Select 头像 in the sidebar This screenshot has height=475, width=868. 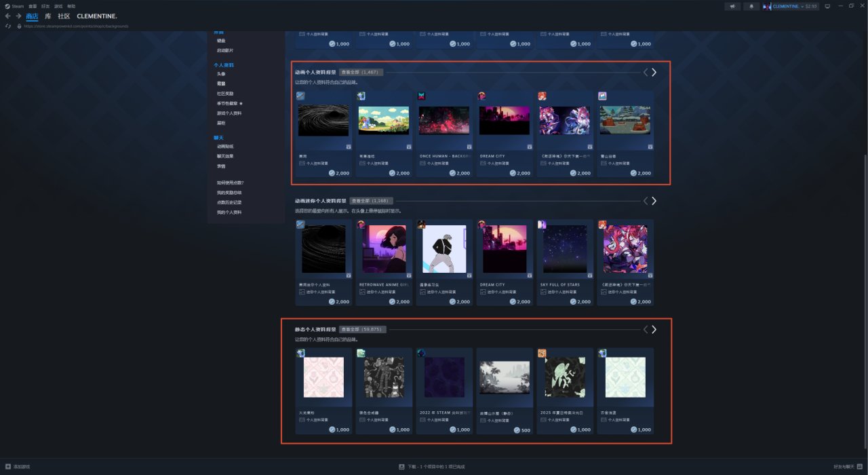[221, 74]
